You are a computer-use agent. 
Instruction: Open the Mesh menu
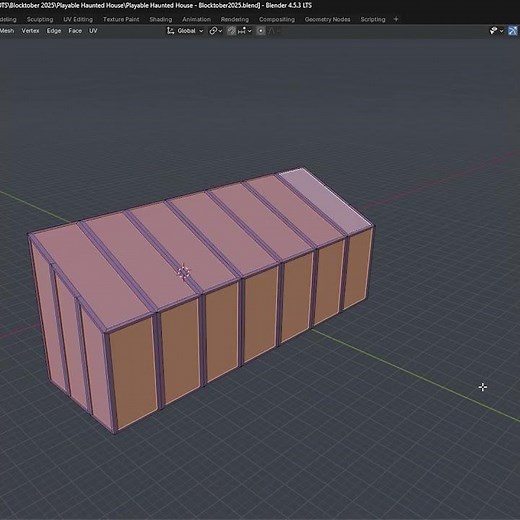[7, 31]
